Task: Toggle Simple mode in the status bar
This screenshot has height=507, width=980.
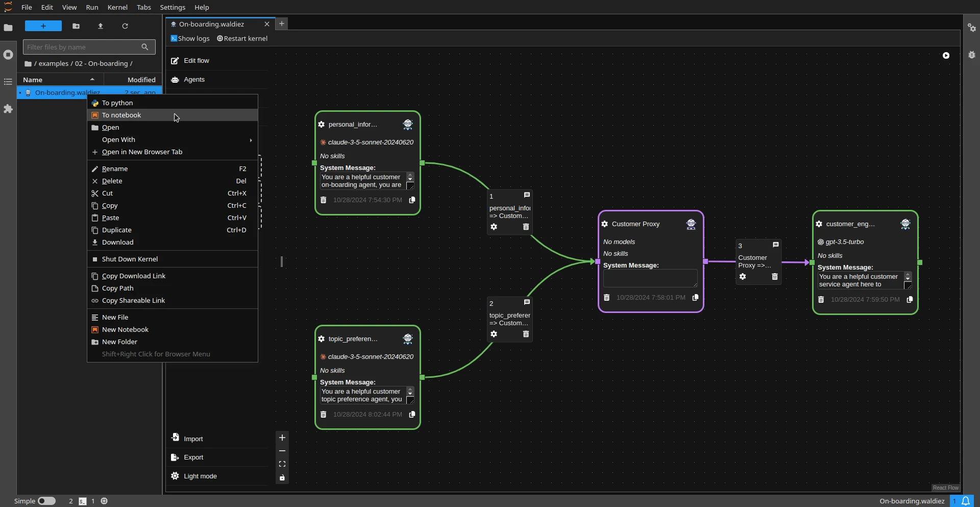Action: coord(47,501)
